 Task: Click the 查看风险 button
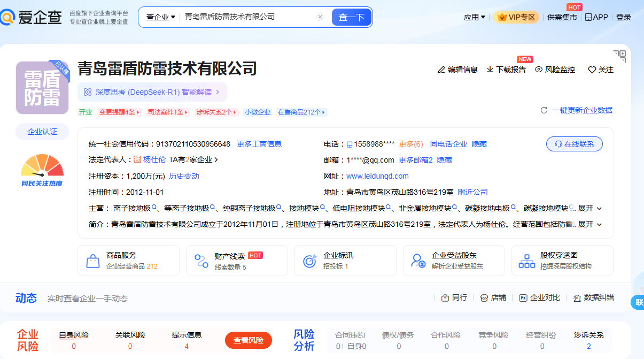(x=249, y=340)
